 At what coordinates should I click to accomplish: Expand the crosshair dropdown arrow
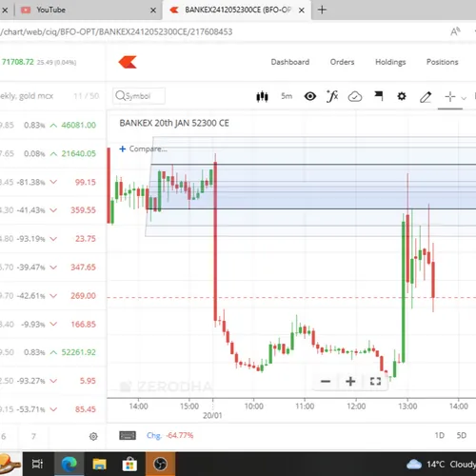464,98
